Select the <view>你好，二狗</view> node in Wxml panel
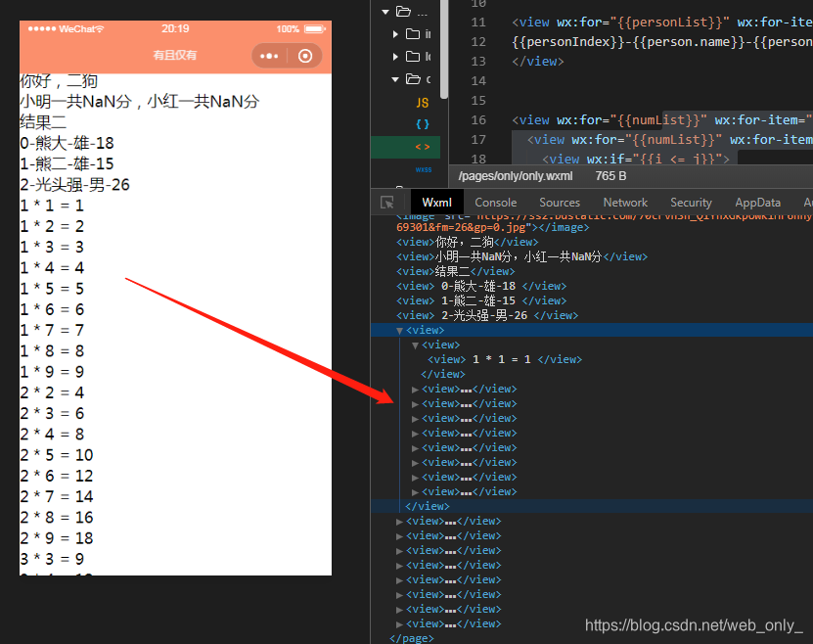This screenshot has width=813, height=644. click(x=468, y=242)
